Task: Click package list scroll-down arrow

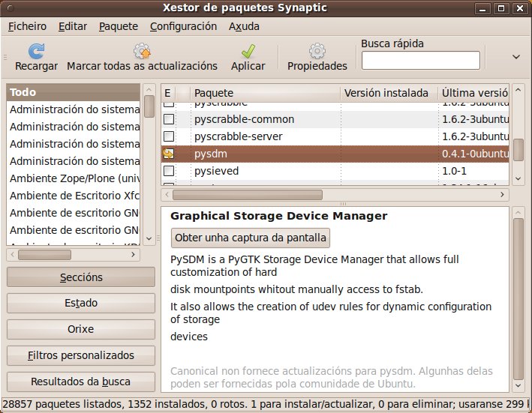Action: tap(518, 178)
